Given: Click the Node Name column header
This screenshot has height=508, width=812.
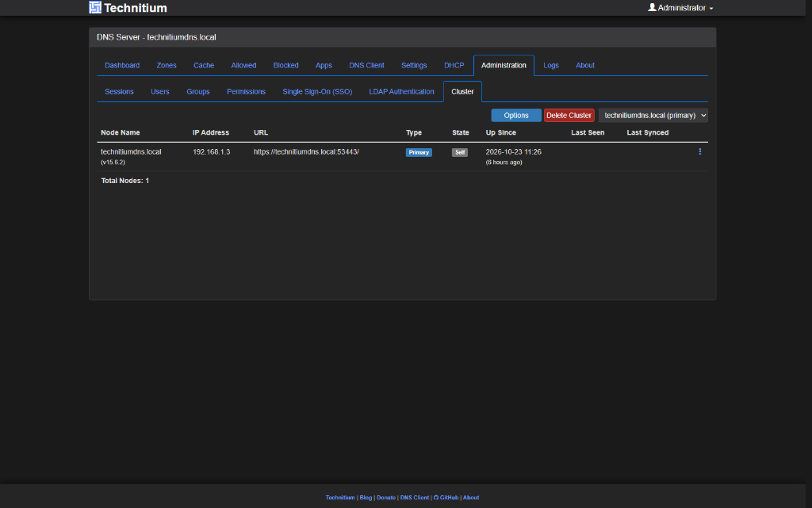Looking at the screenshot, I should (121, 132).
